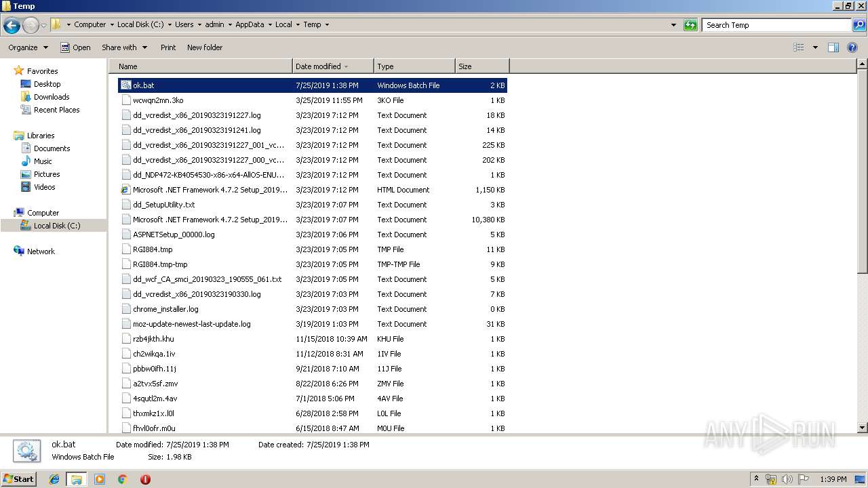Sort by the Date modified column header
Viewport: 868px width, 488px height.
coord(333,66)
